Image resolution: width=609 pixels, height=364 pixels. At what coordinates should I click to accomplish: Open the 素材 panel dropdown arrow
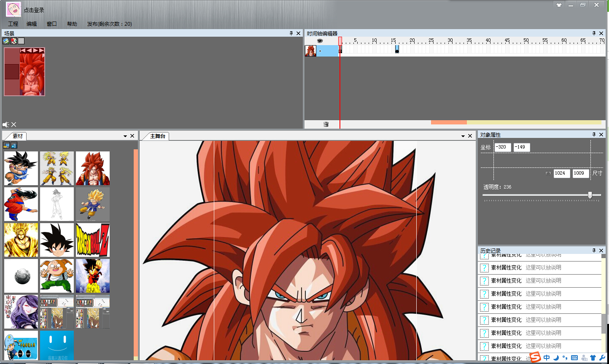tap(125, 136)
